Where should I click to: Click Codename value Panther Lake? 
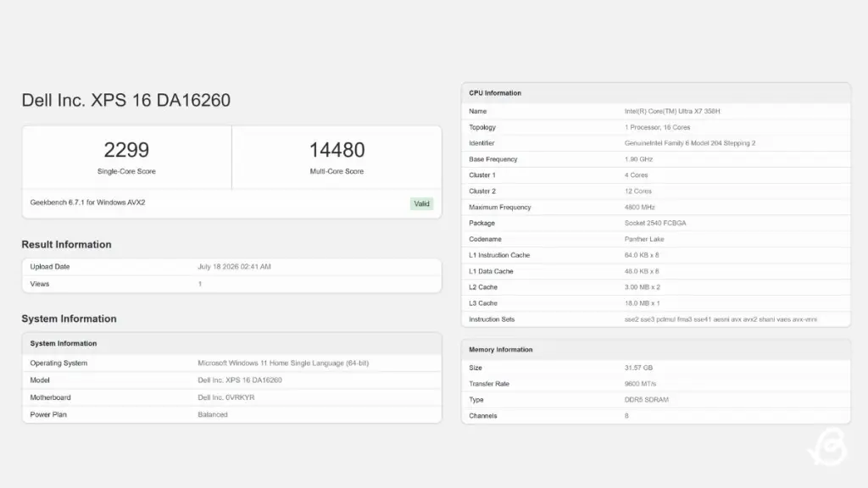point(644,240)
